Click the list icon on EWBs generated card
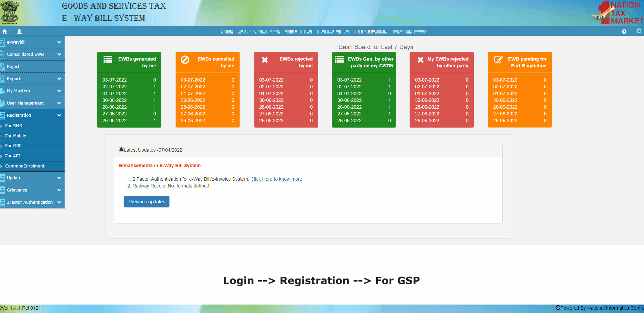644x313 pixels. (108, 60)
